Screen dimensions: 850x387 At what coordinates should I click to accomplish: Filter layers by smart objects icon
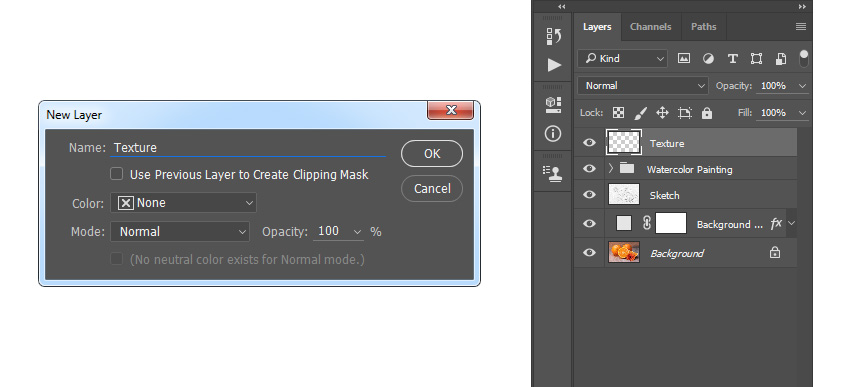point(781,59)
